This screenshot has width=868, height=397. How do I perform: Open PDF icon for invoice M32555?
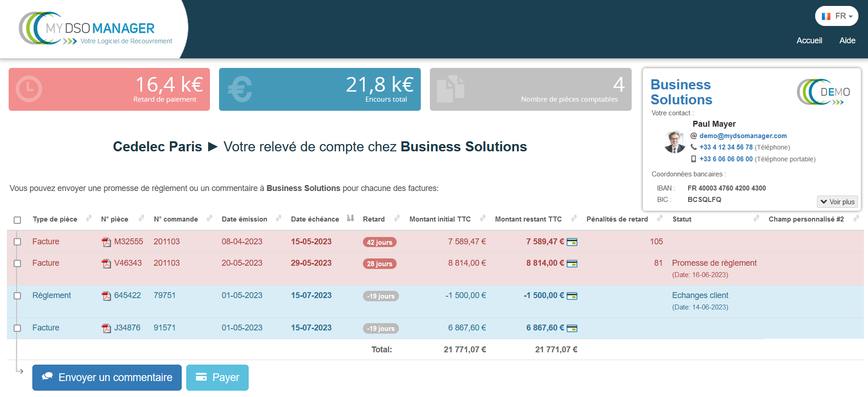point(106,242)
